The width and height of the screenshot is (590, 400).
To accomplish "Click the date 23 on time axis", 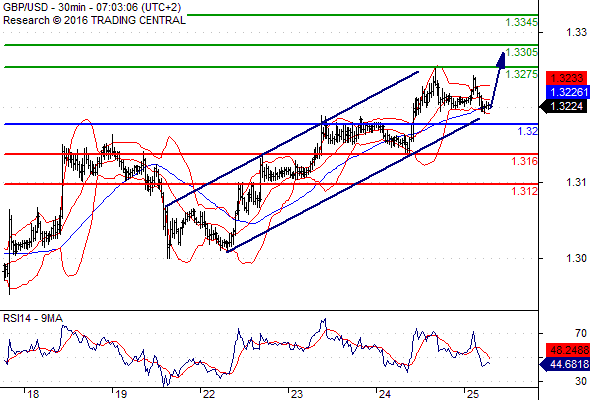I will click(297, 394).
